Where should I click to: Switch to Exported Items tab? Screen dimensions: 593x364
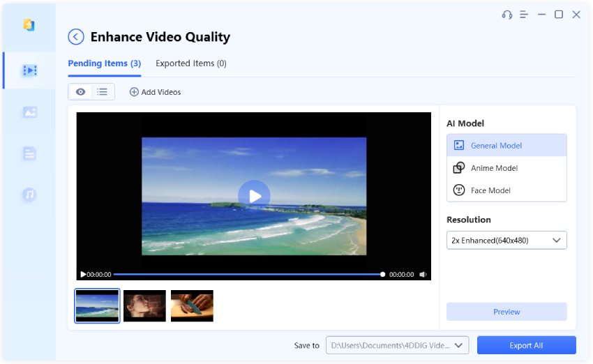[x=190, y=63]
